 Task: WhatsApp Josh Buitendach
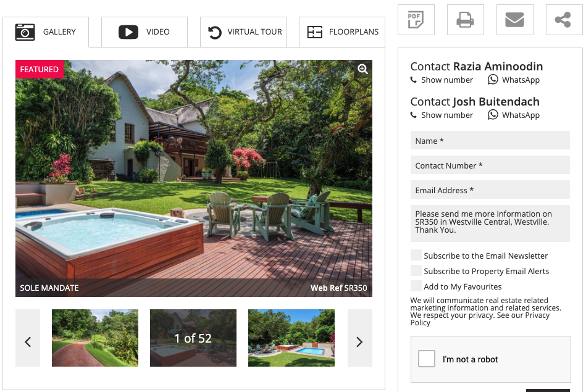click(514, 115)
